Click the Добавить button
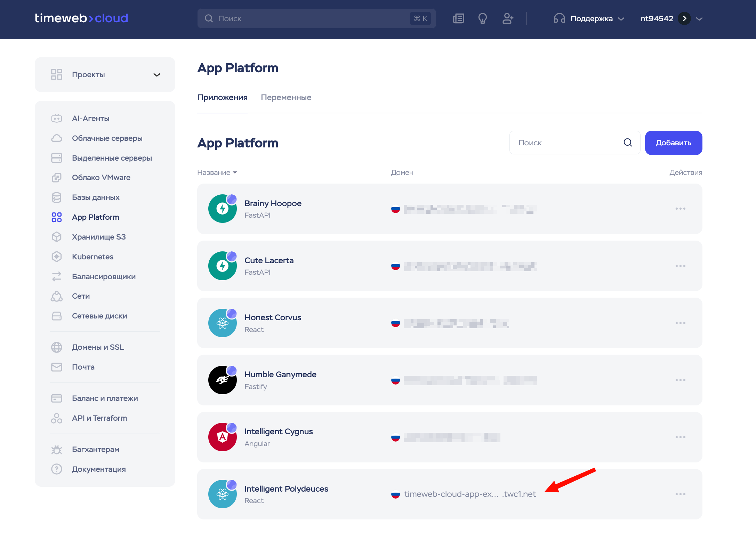The image size is (756, 541). (x=673, y=143)
